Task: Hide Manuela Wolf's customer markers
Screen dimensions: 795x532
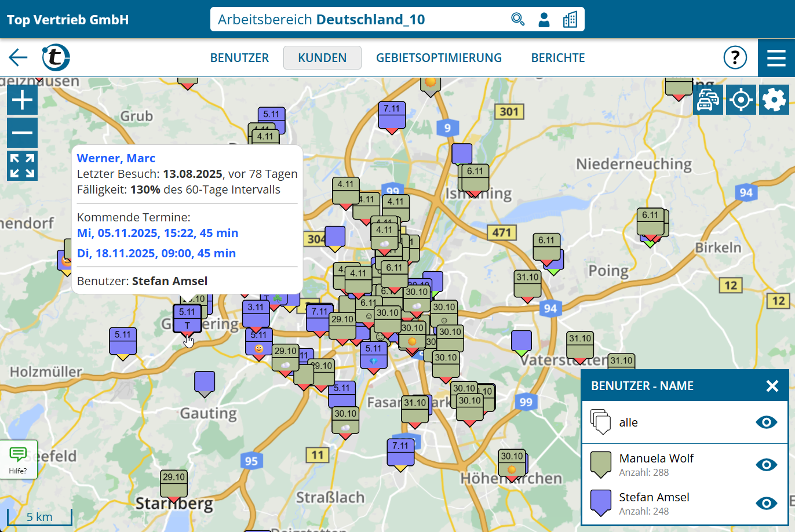Action: pos(766,465)
